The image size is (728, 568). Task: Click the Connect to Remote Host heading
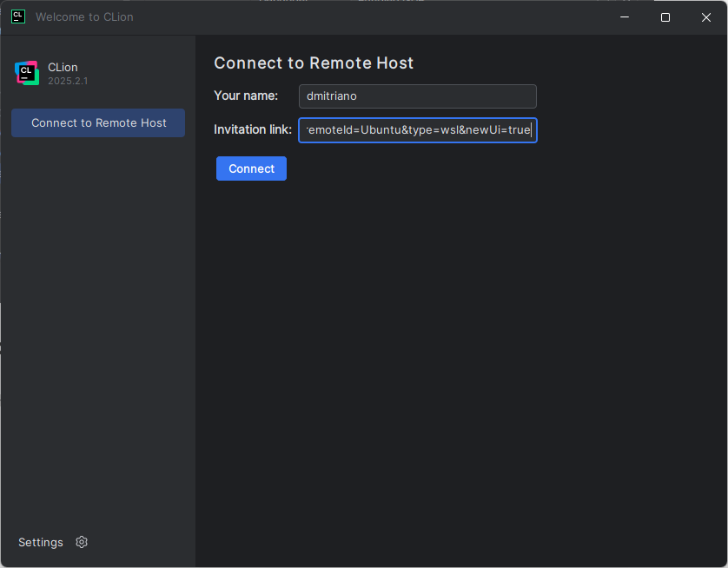pos(314,63)
